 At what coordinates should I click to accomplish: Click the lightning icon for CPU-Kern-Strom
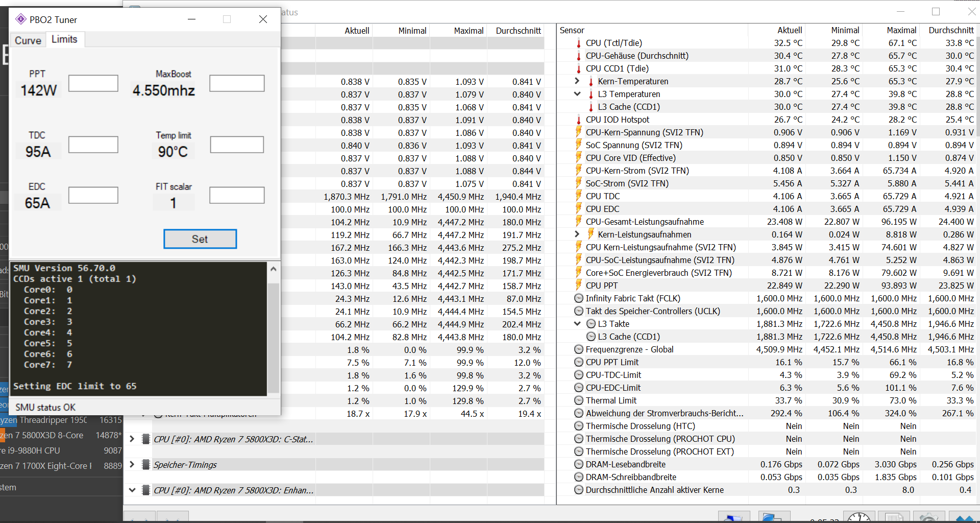[578, 171]
